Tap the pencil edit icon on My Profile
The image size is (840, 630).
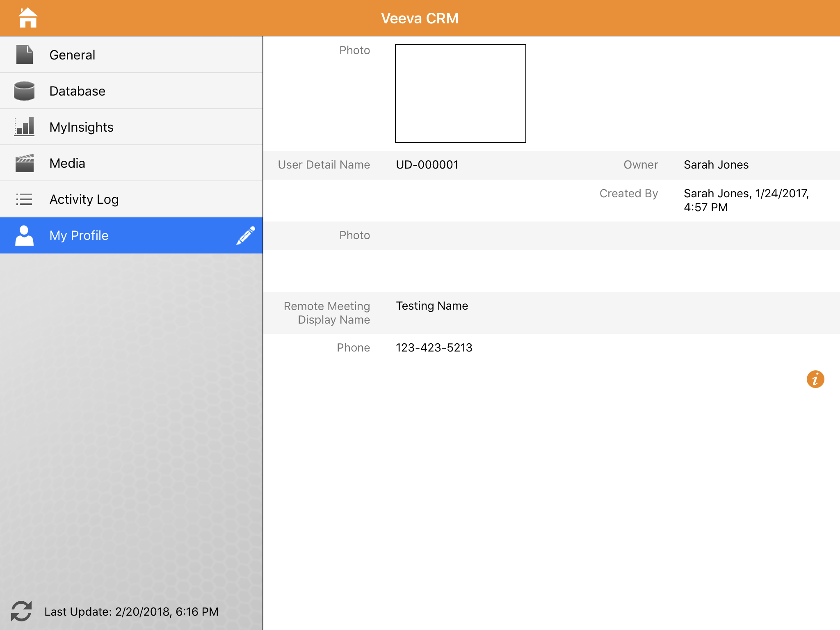tap(246, 235)
